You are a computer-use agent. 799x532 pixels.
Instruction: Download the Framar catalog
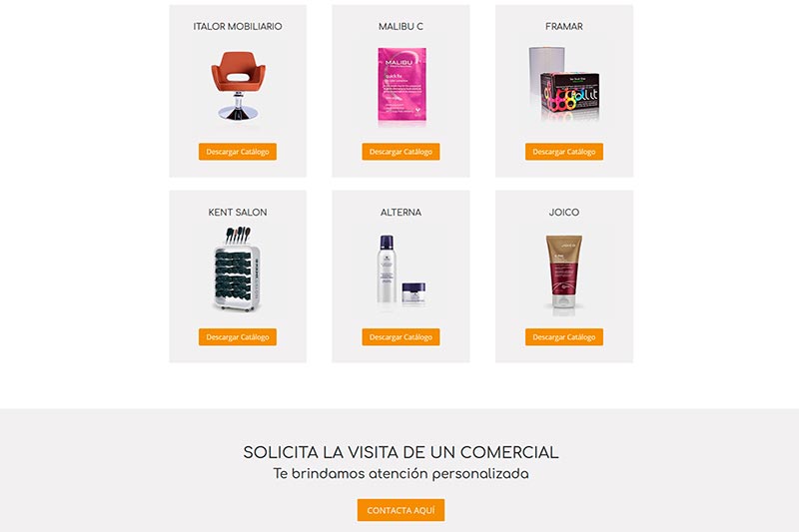564,152
